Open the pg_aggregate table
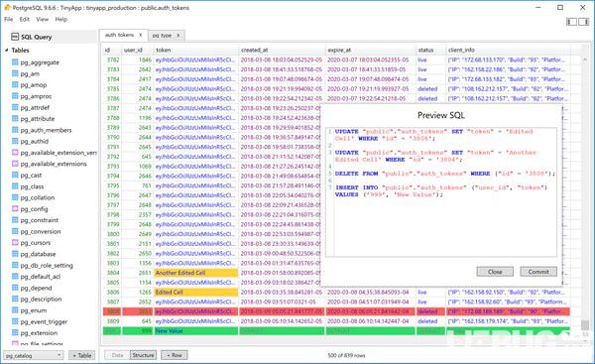This screenshot has width=595, height=364. tap(40, 62)
